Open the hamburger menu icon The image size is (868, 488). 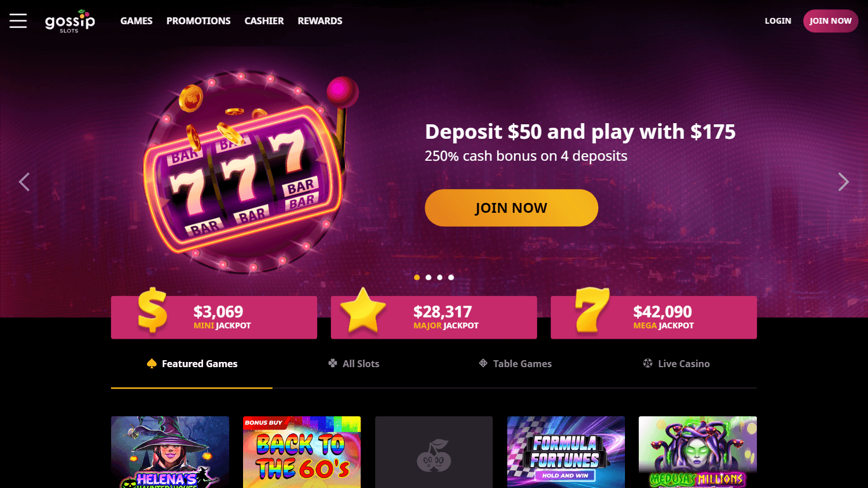18,21
